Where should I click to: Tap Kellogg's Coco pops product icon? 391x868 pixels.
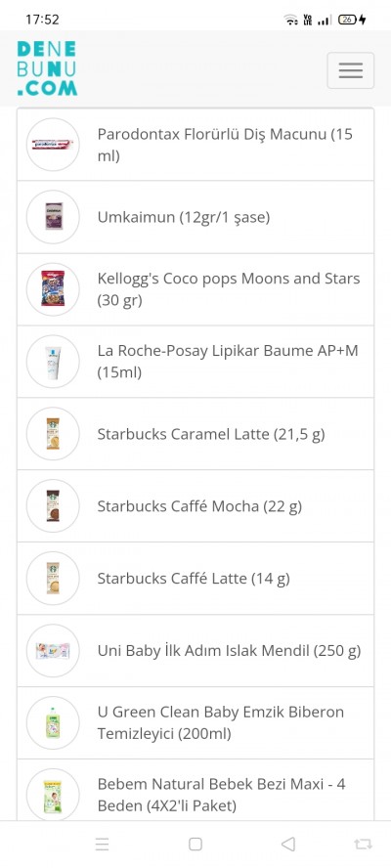point(53,289)
